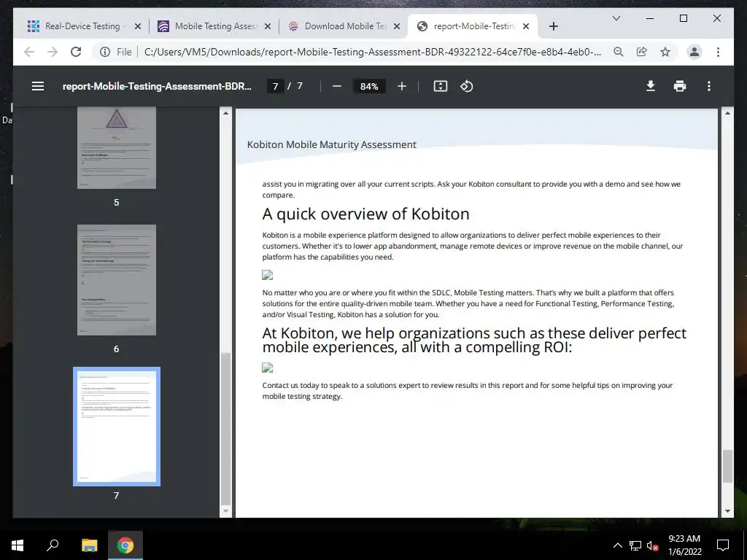Click the document scroll up arrow
Viewport: 747px width, 560px height.
point(727,113)
